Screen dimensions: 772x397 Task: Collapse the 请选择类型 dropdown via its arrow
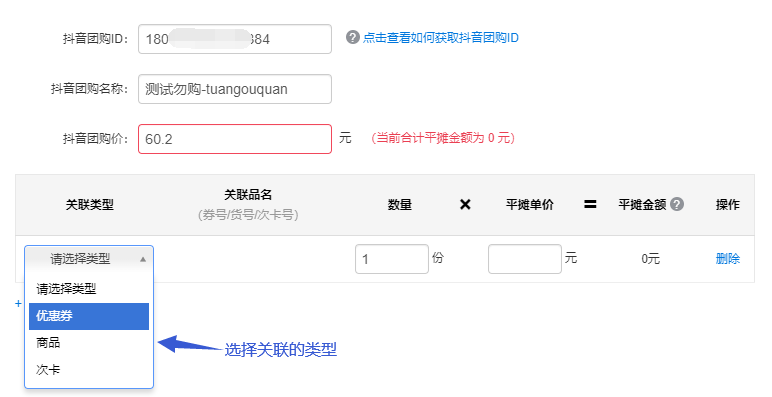(x=143, y=259)
